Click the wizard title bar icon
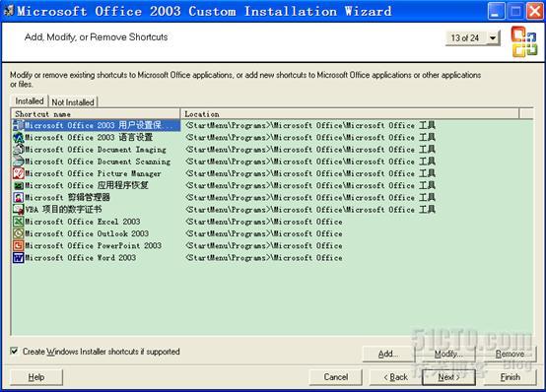The width and height of the screenshot is (546, 392). click(9, 11)
